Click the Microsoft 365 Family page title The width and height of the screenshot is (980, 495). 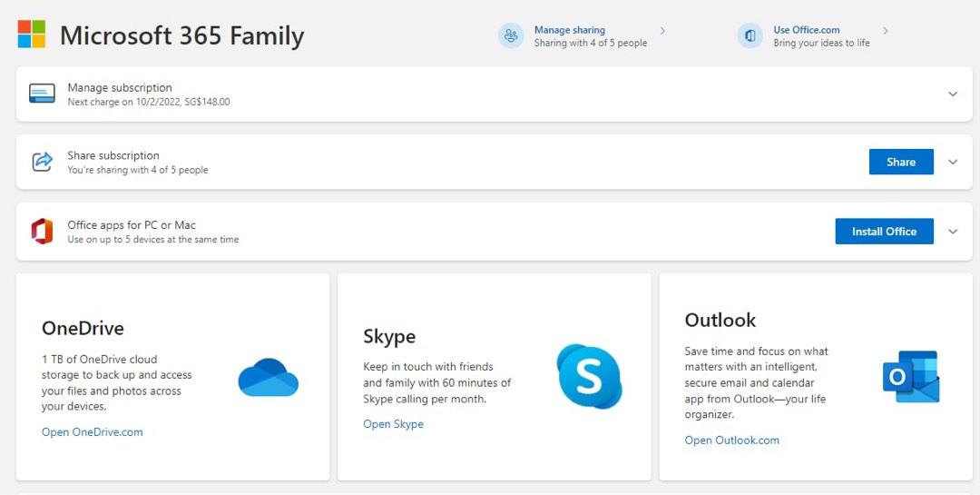point(181,35)
